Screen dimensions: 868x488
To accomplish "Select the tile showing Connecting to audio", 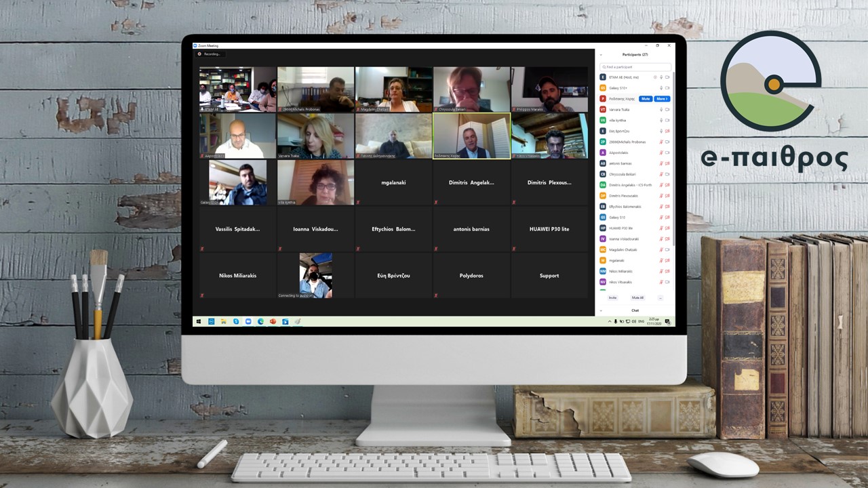I will [x=315, y=276].
